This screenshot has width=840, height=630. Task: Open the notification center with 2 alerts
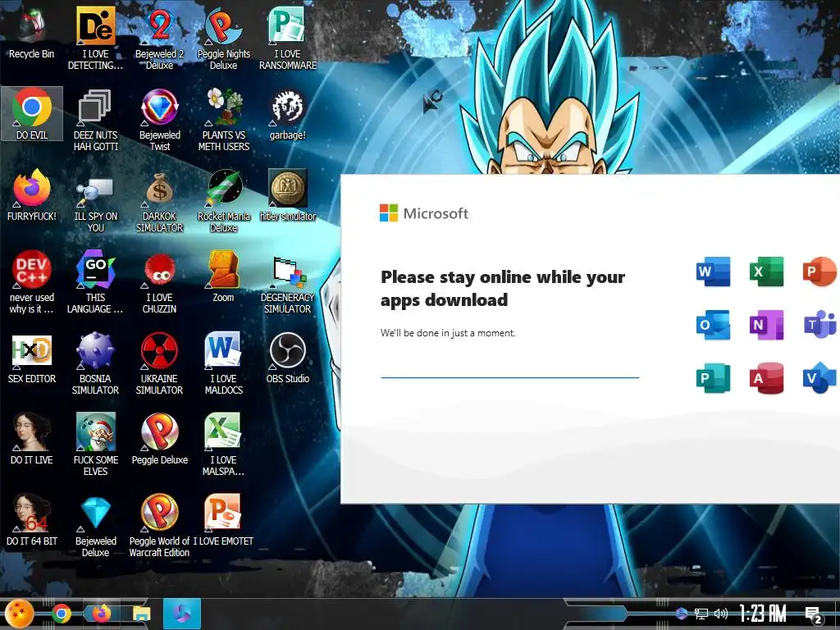click(x=813, y=614)
